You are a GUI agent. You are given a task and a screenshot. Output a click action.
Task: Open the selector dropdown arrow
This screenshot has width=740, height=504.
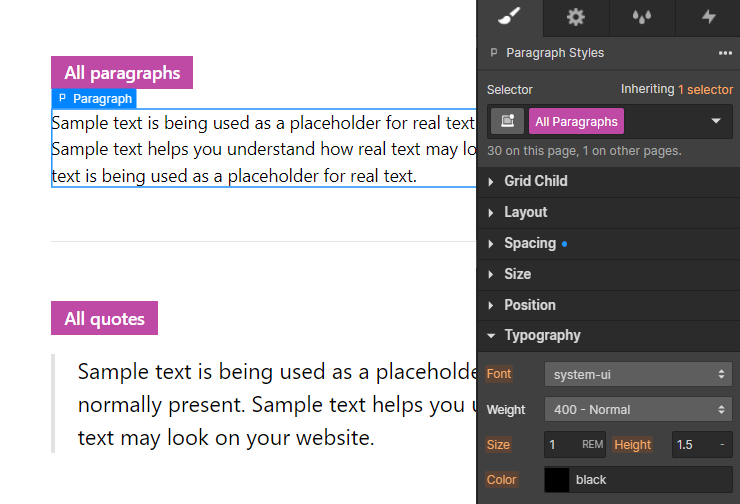[716, 121]
